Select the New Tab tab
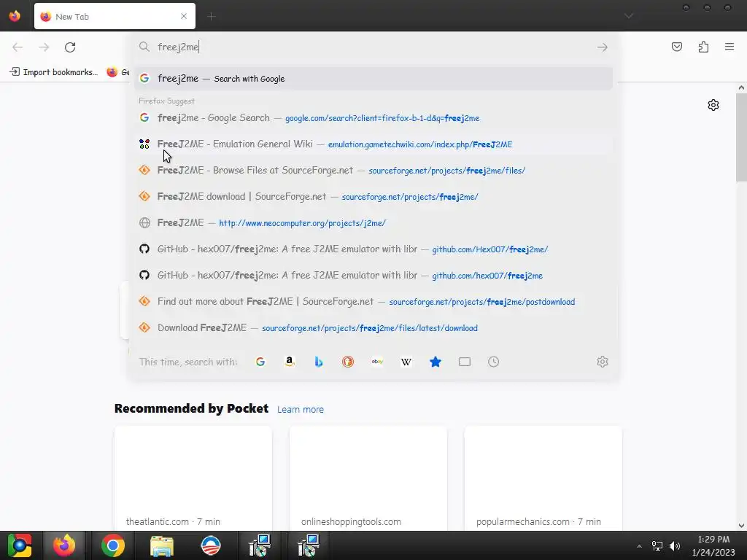The width and height of the screenshot is (747, 560). tap(115, 16)
